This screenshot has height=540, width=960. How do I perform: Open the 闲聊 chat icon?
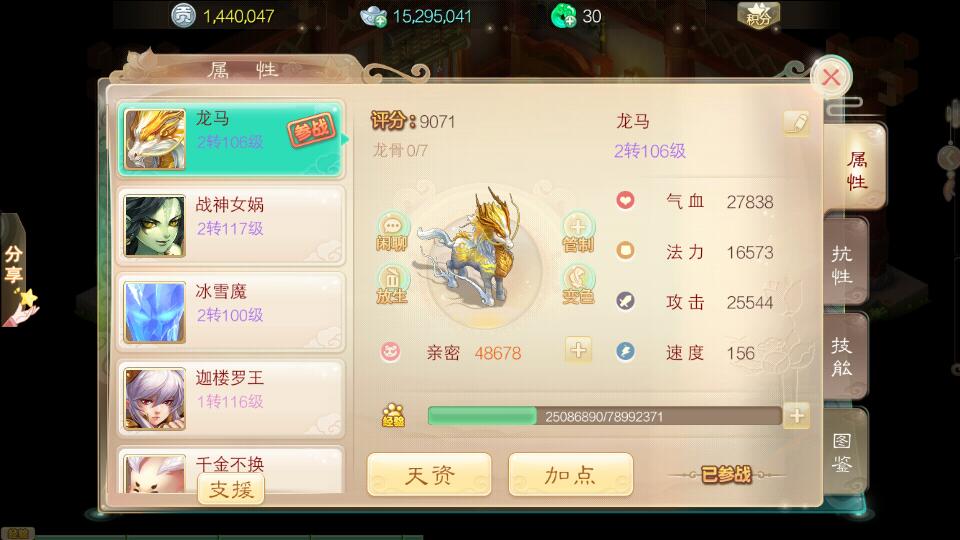[x=392, y=233]
